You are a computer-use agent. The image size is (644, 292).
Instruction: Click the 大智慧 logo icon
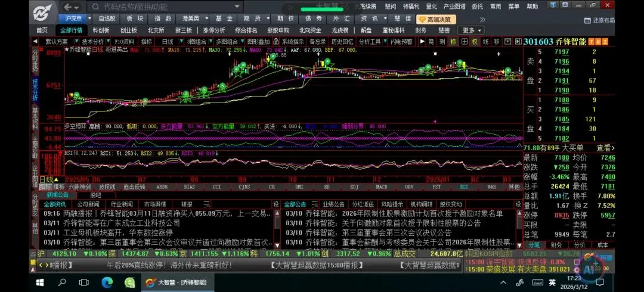tap(43, 11)
